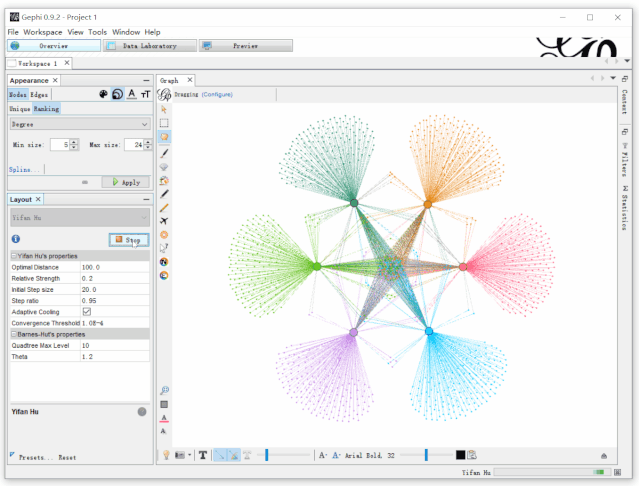Open the Degree ranking attribute dropdown
Screen dimensions: 639x486
(80, 124)
